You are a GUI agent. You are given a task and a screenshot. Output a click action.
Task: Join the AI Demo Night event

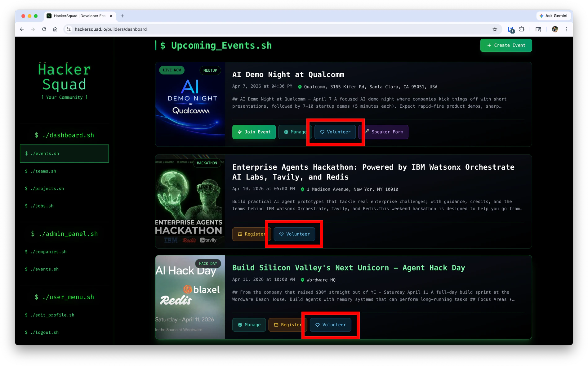click(254, 132)
